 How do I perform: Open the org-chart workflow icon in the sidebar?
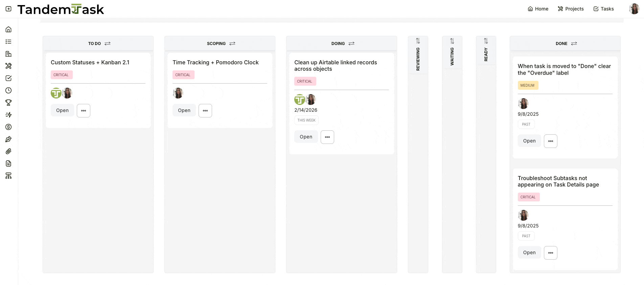[8, 176]
